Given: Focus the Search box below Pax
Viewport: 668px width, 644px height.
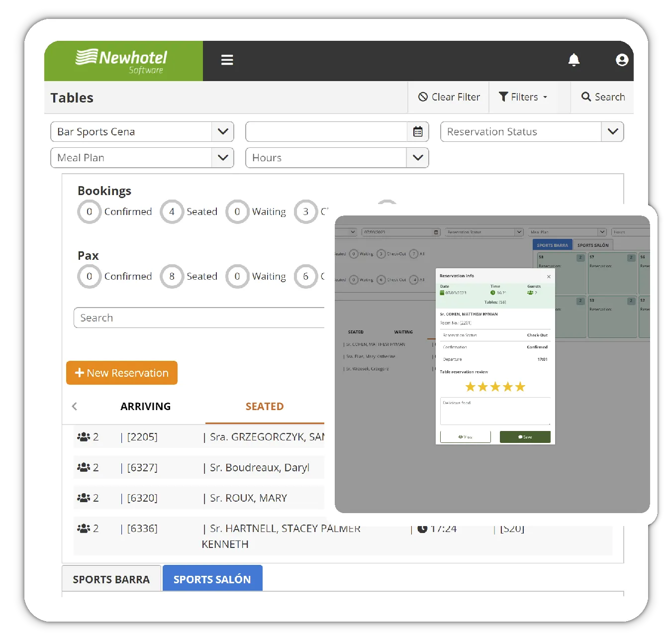Looking at the screenshot, I should point(199,318).
